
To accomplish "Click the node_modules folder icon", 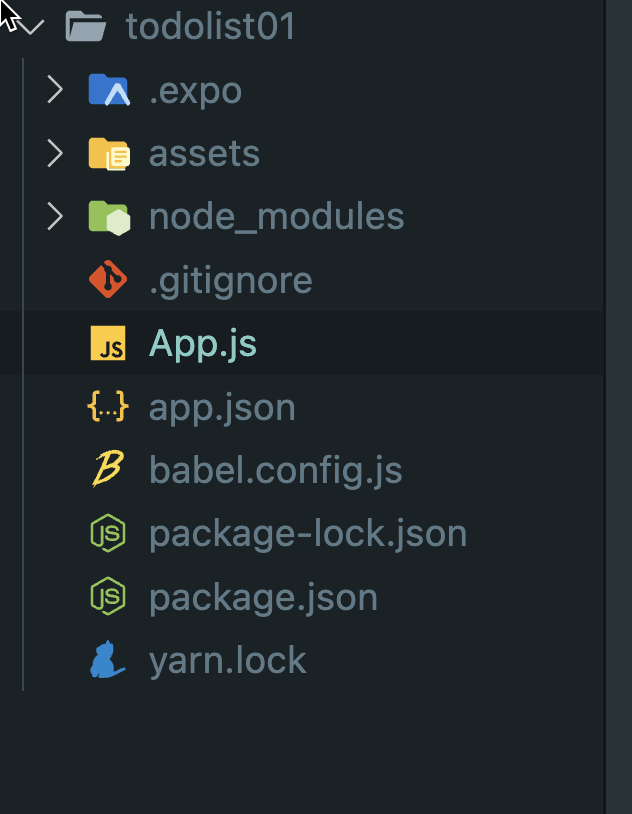I will click(x=109, y=218).
